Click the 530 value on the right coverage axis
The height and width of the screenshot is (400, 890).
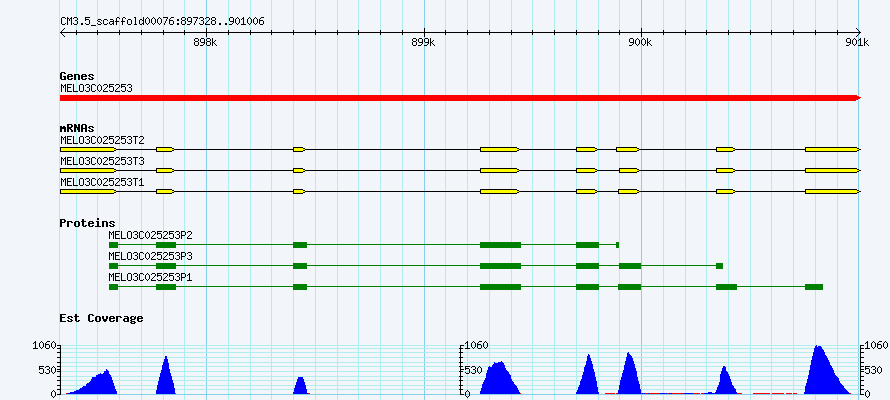click(876, 370)
